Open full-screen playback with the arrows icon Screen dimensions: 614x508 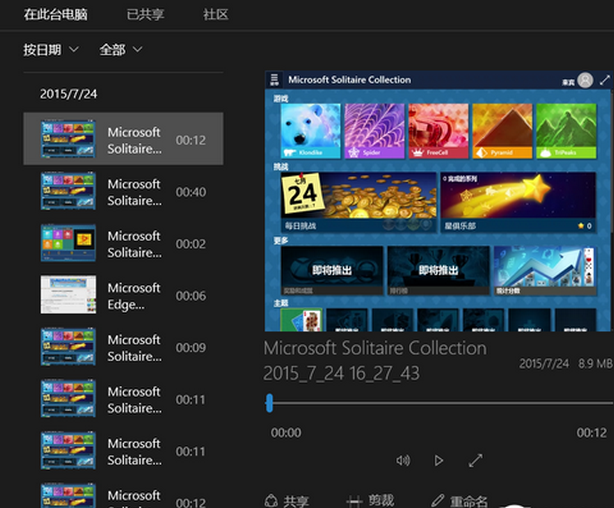click(475, 460)
